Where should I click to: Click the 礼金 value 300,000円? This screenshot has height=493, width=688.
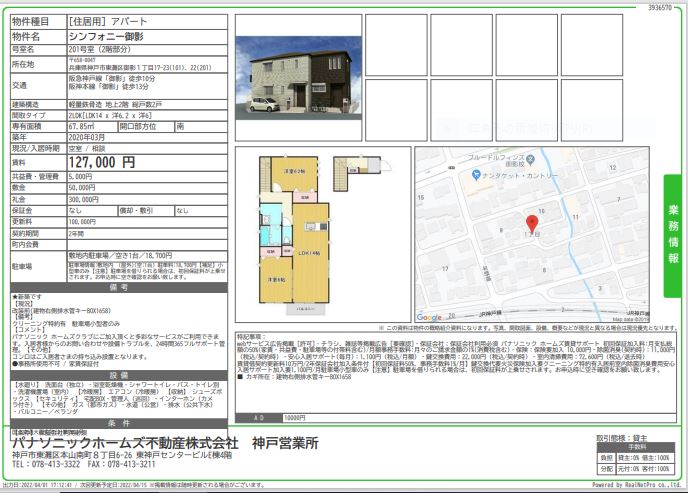[x=83, y=199]
